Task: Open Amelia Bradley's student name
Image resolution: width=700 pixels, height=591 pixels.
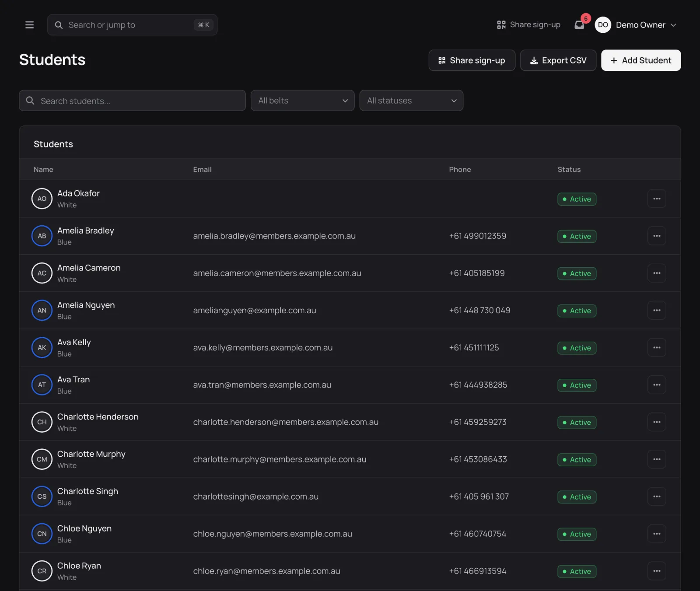Action: coord(86,231)
